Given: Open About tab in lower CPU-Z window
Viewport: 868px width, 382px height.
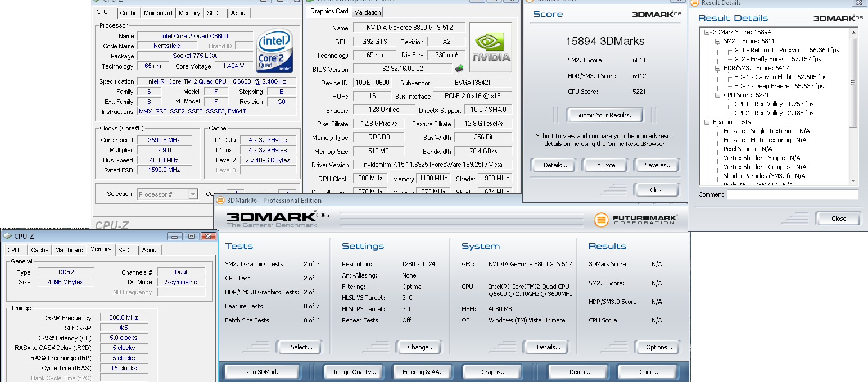Looking at the screenshot, I should [150, 250].
